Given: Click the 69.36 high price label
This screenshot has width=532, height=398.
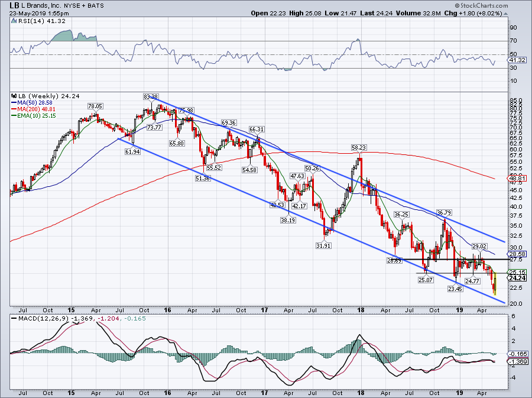Looking at the screenshot, I should pyautogui.click(x=229, y=122).
